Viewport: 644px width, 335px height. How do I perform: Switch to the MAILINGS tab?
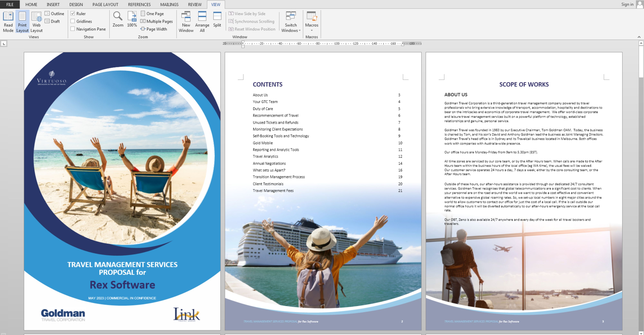pyautogui.click(x=169, y=4)
